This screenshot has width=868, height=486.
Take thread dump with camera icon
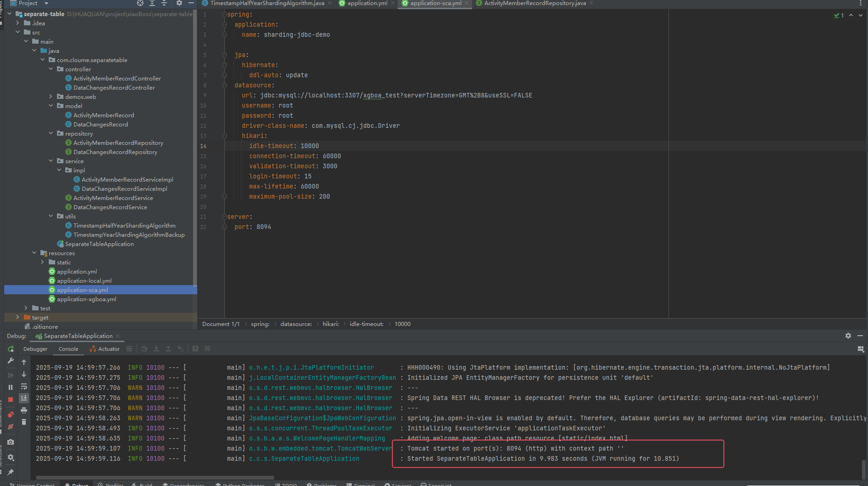(x=11, y=442)
